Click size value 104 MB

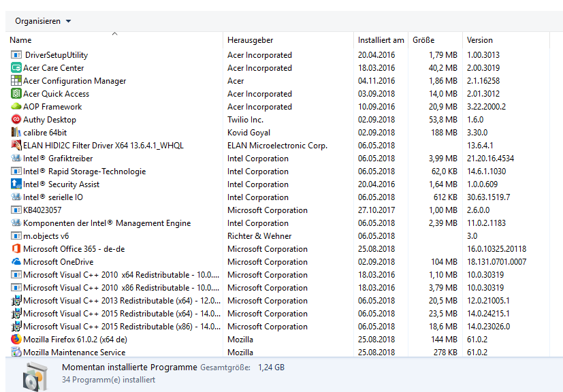coord(444,262)
